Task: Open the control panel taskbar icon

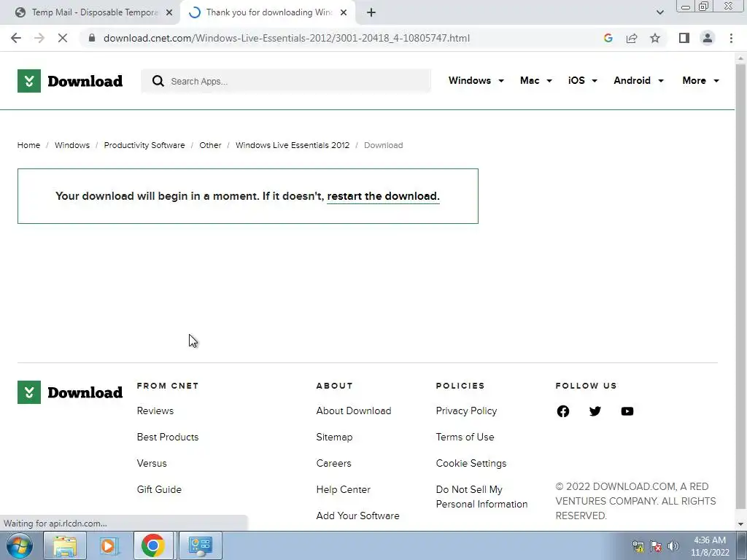Action: (x=200, y=545)
